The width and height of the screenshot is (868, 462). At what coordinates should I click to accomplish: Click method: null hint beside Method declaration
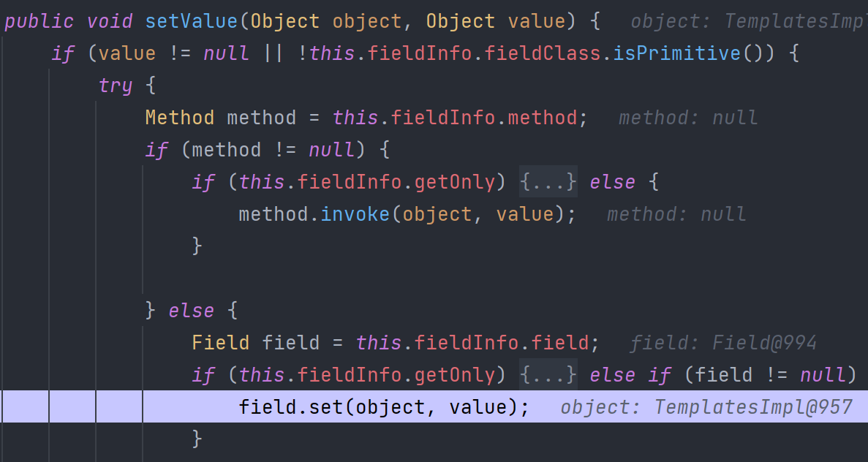click(x=688, y=118)
